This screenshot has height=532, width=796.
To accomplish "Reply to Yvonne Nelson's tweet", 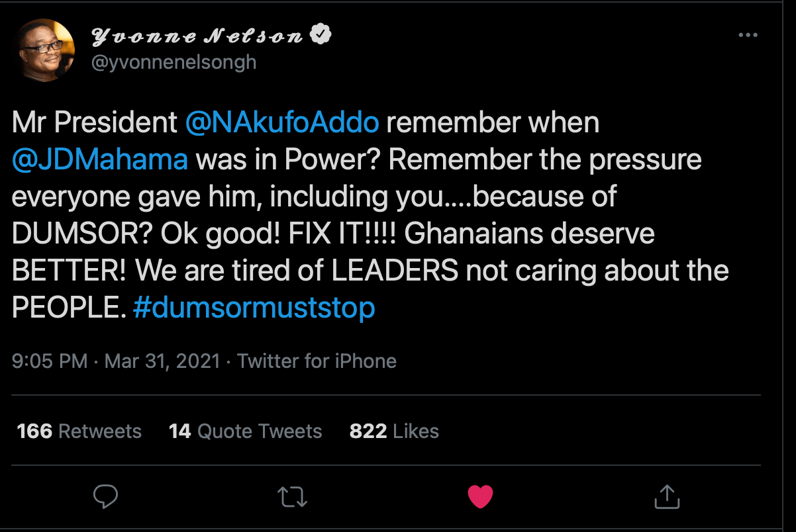I will [x=106, y=496].
